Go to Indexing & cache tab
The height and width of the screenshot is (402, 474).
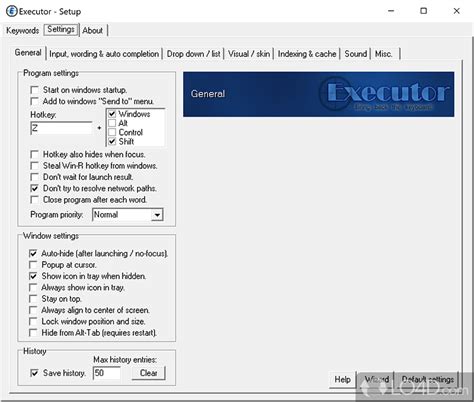pyautogui.click(x=307, y=54)
